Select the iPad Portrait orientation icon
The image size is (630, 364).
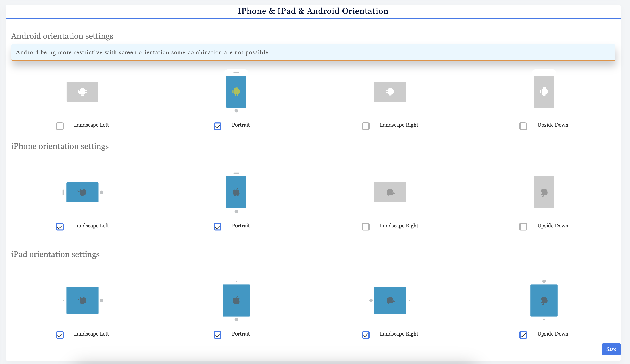[x=236, y=300]
